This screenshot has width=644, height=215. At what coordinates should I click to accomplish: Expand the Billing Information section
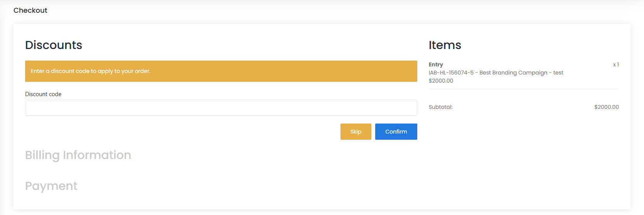[x=78, y=155]
